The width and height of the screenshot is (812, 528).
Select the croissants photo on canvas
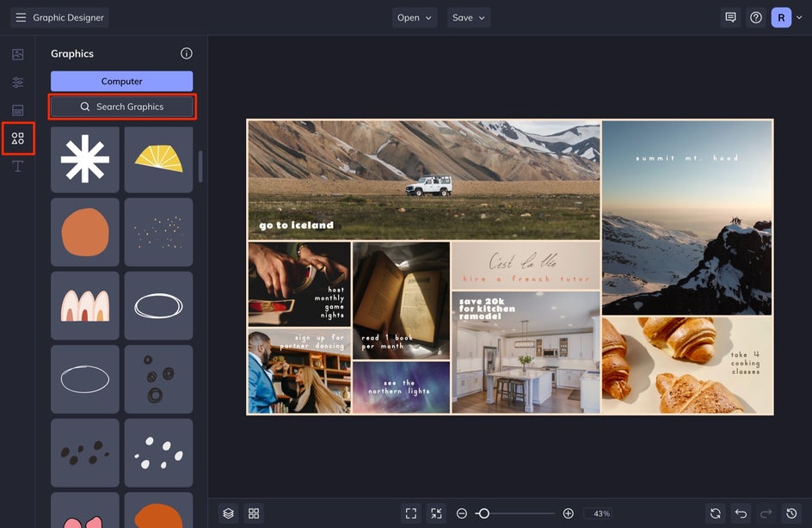pos(686,365)
